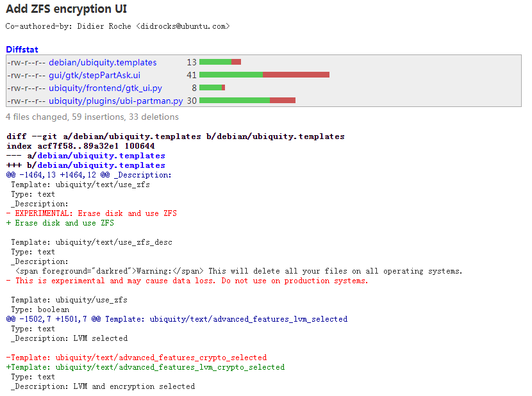Viewport: 532px width, 396px height.
Task: Open the ubiquity/frontend/gtk_ui.py file link
Action: point(105,88)
